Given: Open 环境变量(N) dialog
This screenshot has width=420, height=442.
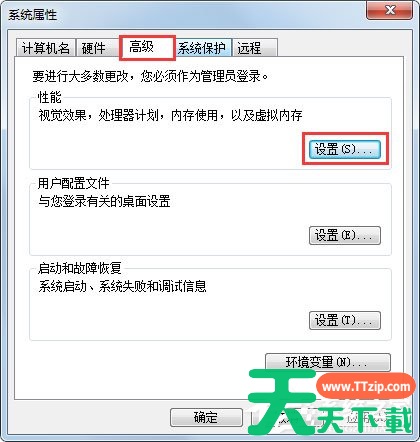Looking at the screenshot, I should (328, 362).
